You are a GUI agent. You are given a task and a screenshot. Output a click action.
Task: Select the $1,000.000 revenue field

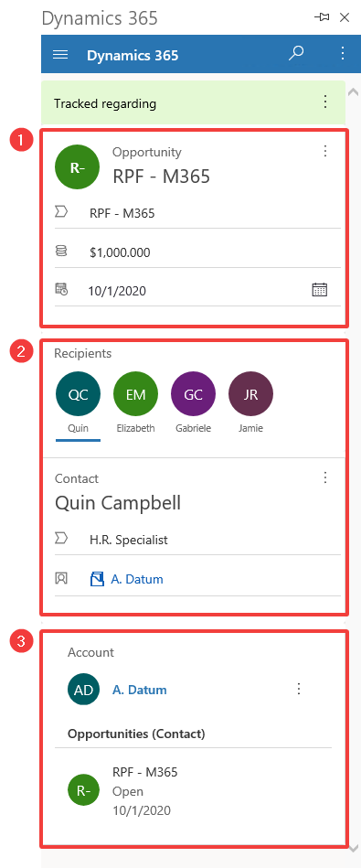(x=198, y=253)
